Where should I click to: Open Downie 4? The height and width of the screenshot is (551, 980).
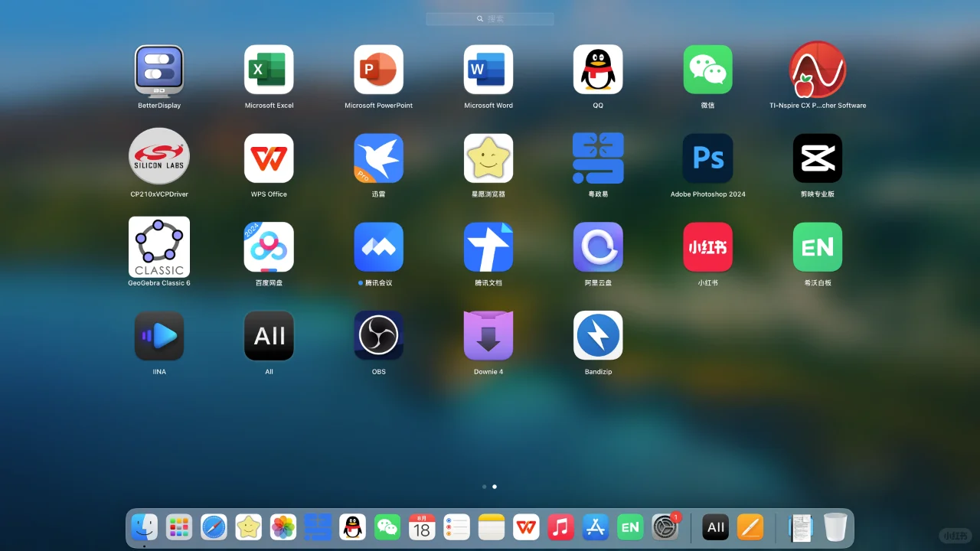[488, 335]
